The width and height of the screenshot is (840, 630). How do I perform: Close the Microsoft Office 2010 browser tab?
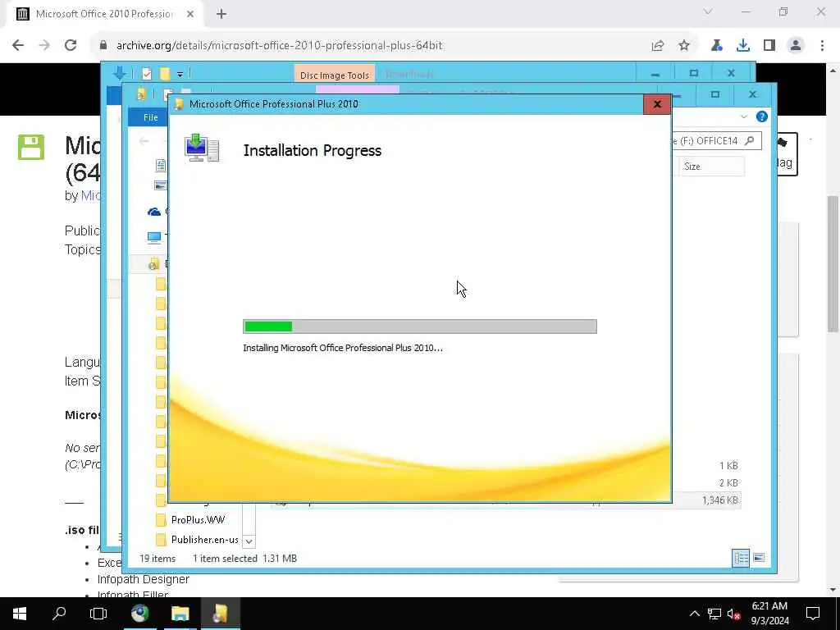click(x=190, y=15)
